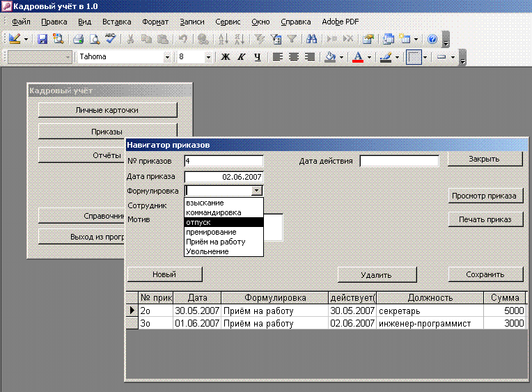Open the Вставка menu

click(117, 22)
